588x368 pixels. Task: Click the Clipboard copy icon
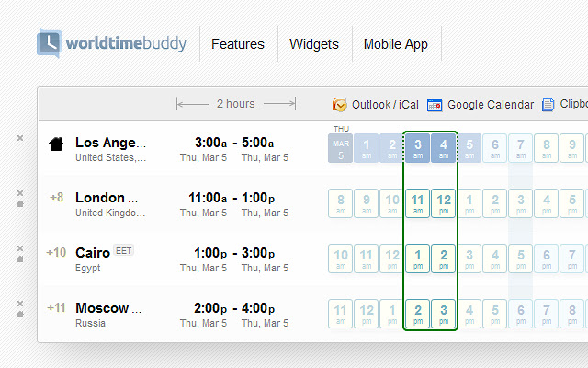tap(548, 105)
